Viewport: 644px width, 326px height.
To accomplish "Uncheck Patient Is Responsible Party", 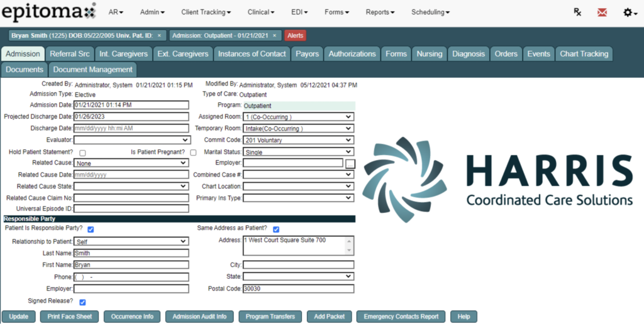I will [91, 229].
